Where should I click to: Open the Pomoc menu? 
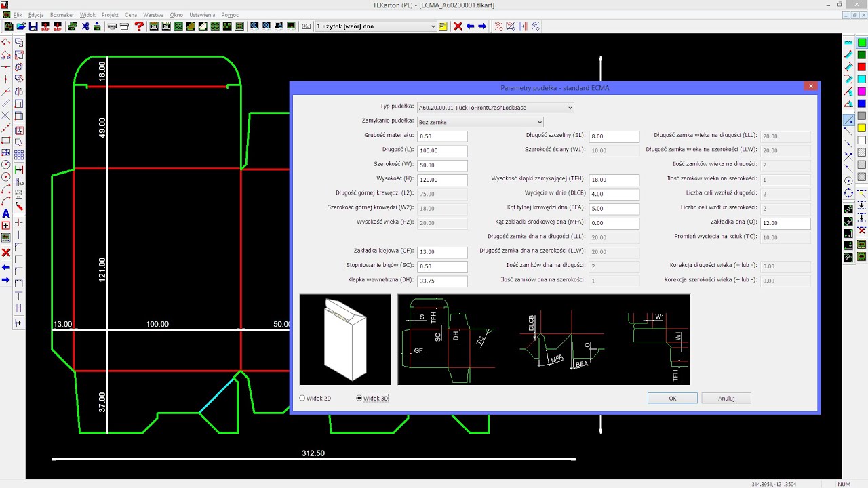point(230,14)
